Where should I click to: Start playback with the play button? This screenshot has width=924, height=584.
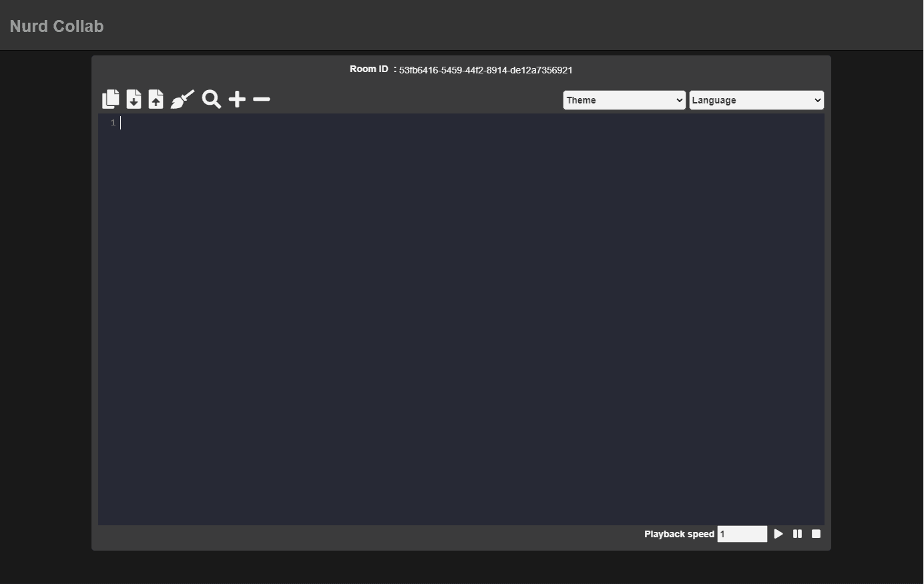click(778, 534)
